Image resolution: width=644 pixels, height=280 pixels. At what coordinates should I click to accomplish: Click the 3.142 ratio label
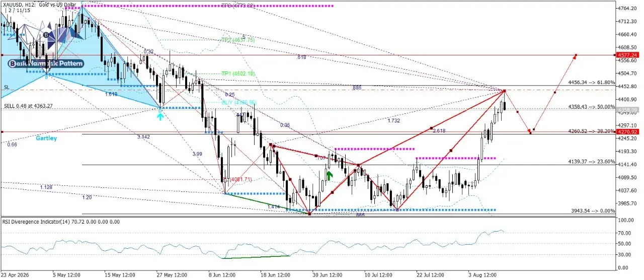143,136
